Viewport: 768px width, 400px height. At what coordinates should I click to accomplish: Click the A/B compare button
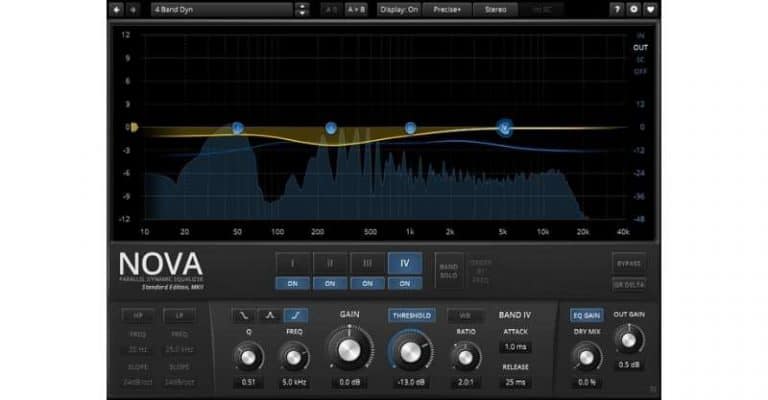(331, 9)
